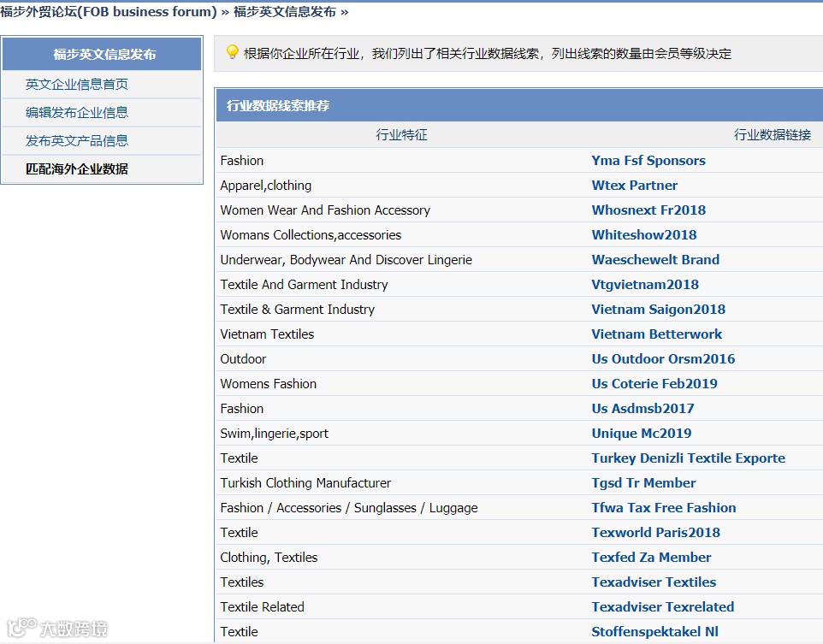Open Us Coterie Feb2019 link
Screen dimensions: 823x644
coord(654,384)
